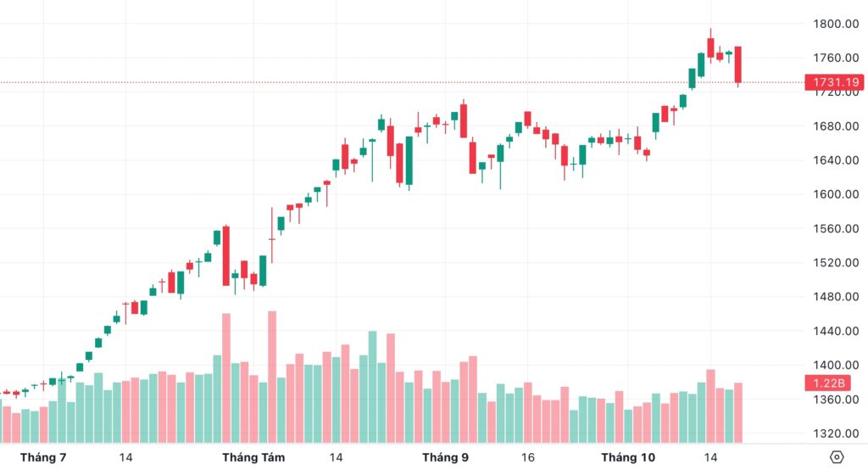This screenshot has width=868, height=470.
Task: Select the Tháng 9 date label
Action: [445, 457]
